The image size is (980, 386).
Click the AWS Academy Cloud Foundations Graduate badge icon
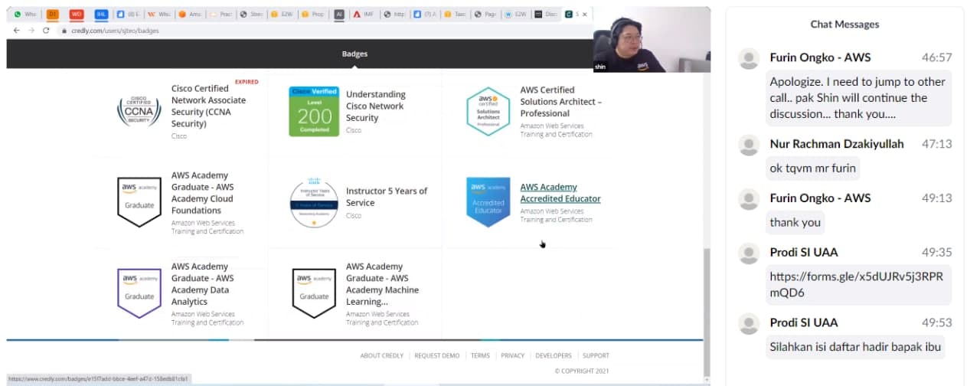(139, 202)
